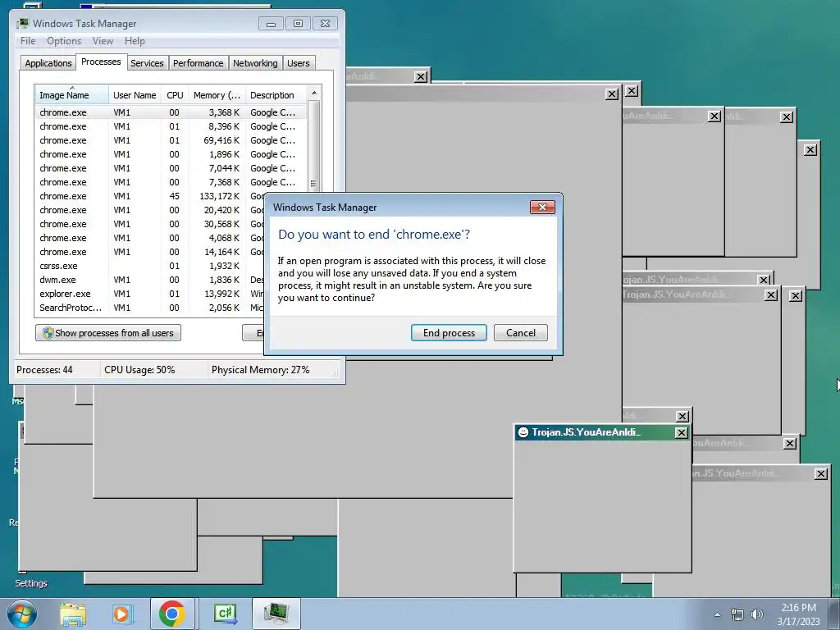Click the taskbar clock showing 2:16 PM
Screen dimensions: 840x630
tap(799, 614)
